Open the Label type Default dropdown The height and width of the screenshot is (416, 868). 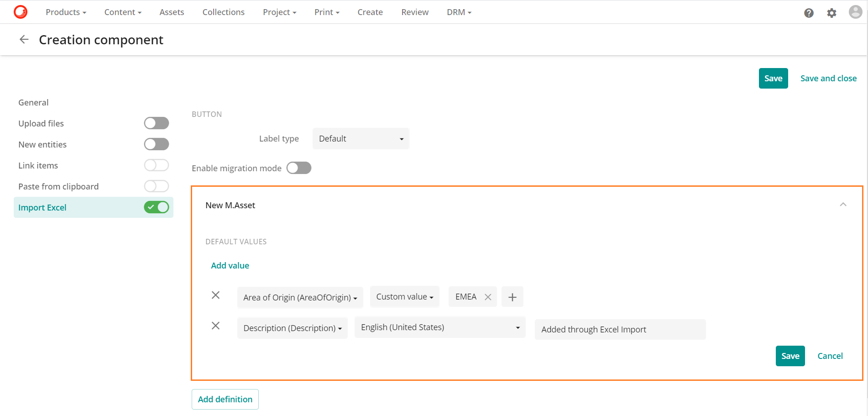tap(361, 138)
